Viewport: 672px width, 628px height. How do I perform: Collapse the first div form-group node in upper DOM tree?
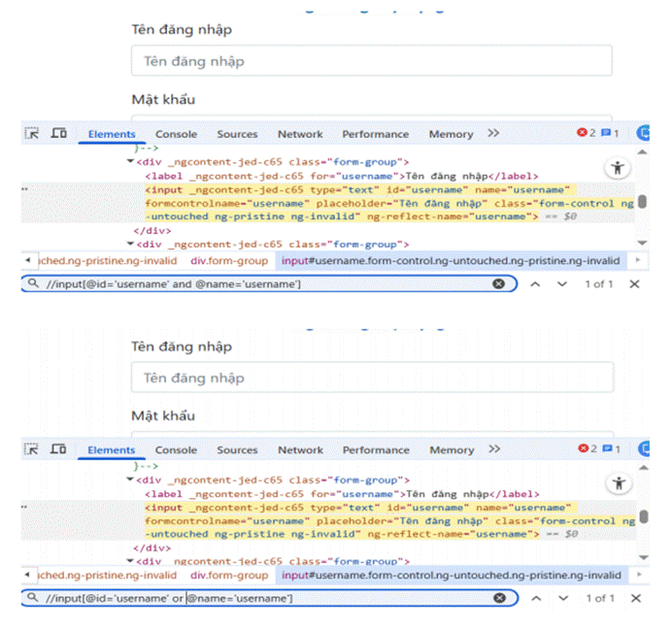pyautogui.click(x=131, y=161)
